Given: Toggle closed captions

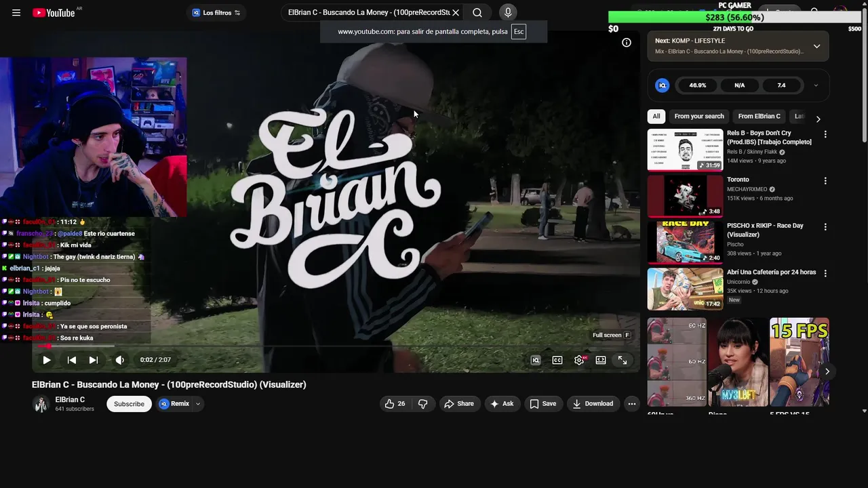Looking at the screenshot, I should point(557,361).
